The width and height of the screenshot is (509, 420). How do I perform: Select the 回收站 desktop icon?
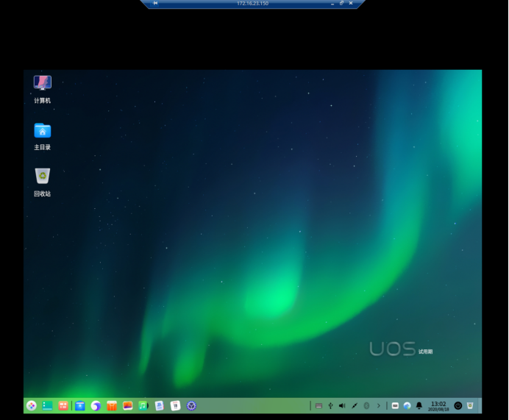43,182
